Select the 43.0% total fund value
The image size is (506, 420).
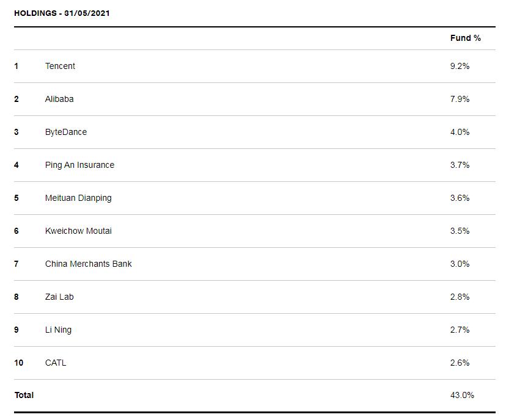462,395
